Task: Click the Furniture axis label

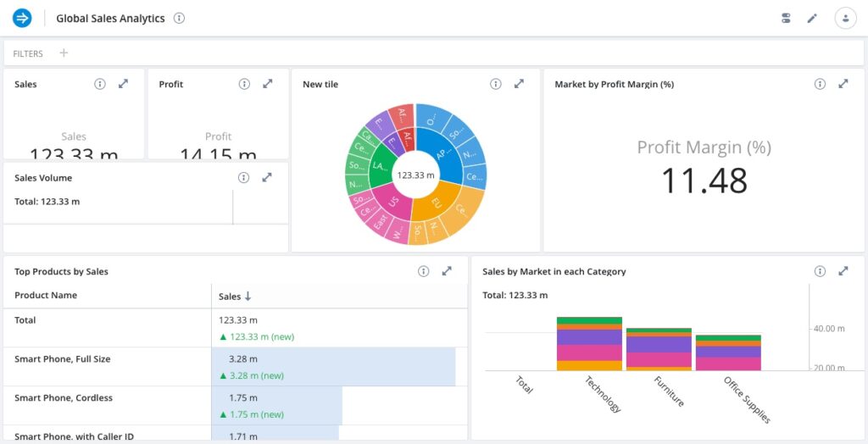Action: pyautogui.click(x=669, y=391)
